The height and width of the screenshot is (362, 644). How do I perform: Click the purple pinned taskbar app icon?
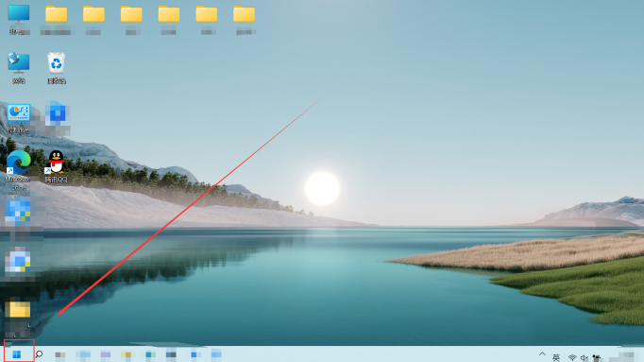coord(106,354)
